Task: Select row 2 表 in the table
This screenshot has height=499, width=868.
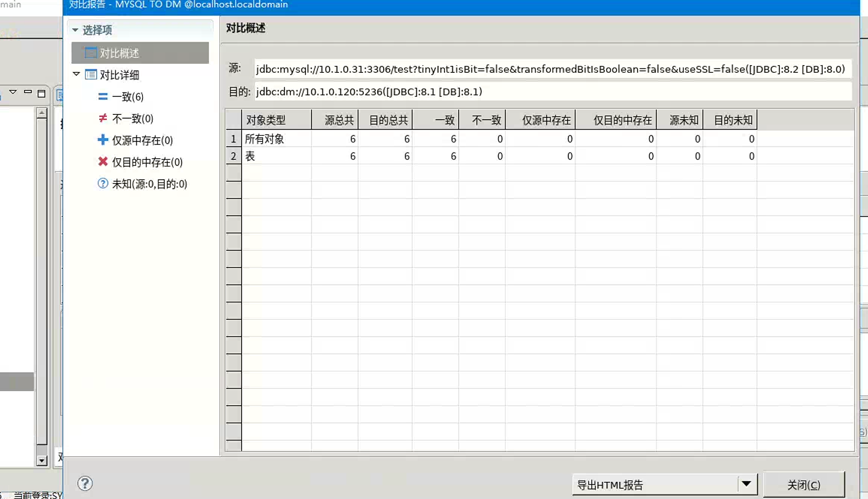Action: click(x=250, y=156)
